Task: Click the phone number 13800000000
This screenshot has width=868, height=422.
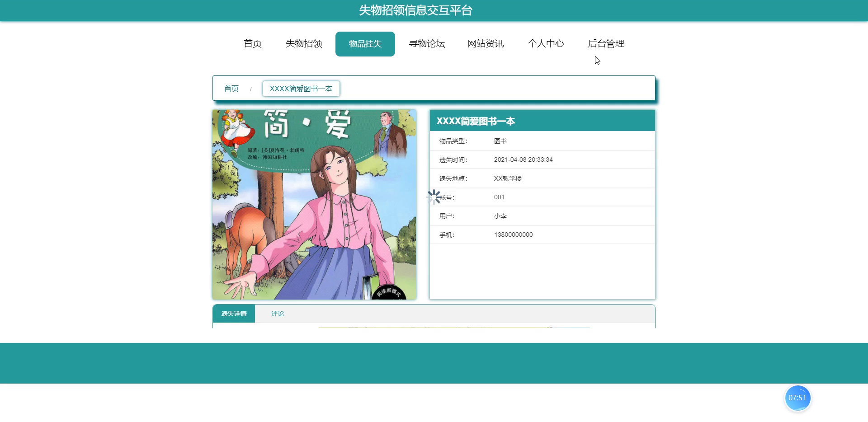Action: tap(513, 234)
